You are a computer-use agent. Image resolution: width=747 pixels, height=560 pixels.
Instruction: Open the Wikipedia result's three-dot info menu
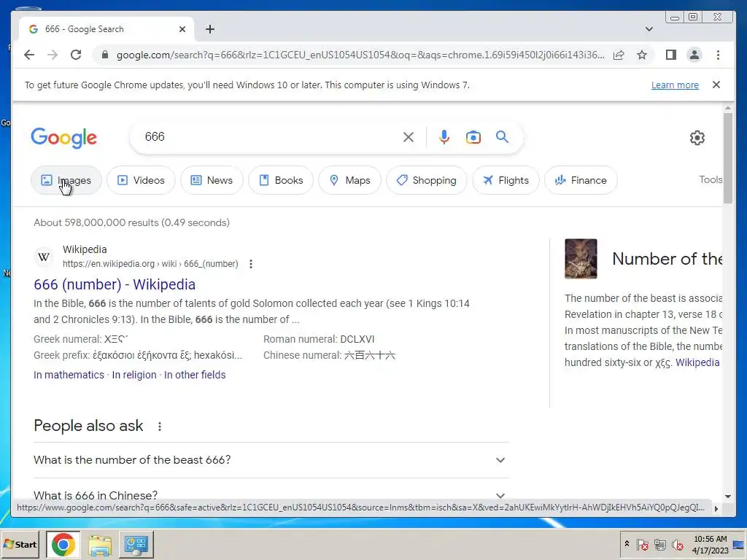click(x=251, y=264)
